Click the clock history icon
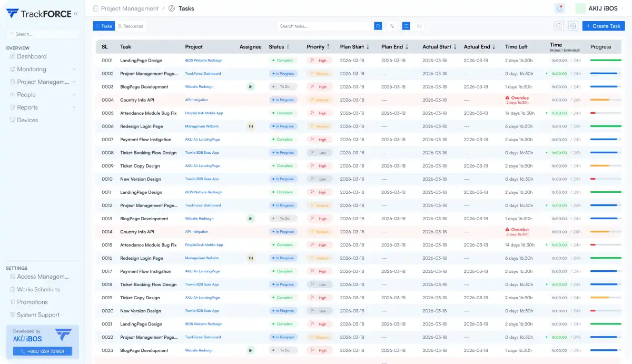Screen dimensions: 632x364 pyautogui.click(x=559, y=26)
